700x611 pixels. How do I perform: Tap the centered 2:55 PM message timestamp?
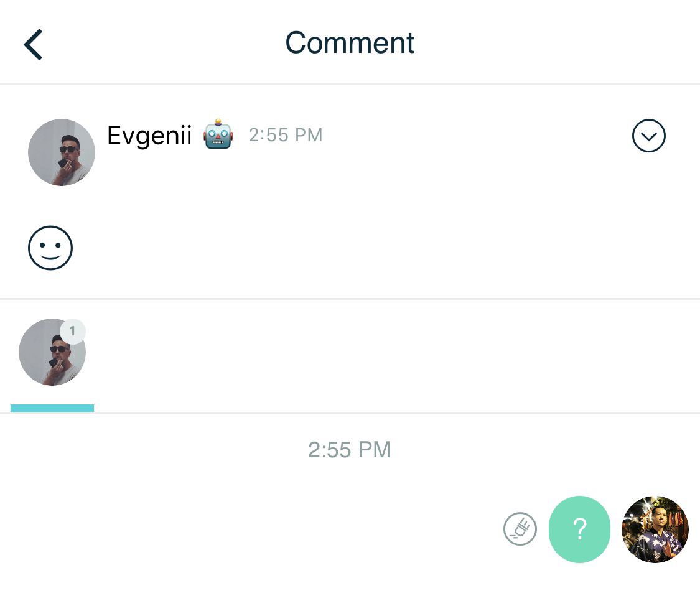pos(350,450)
